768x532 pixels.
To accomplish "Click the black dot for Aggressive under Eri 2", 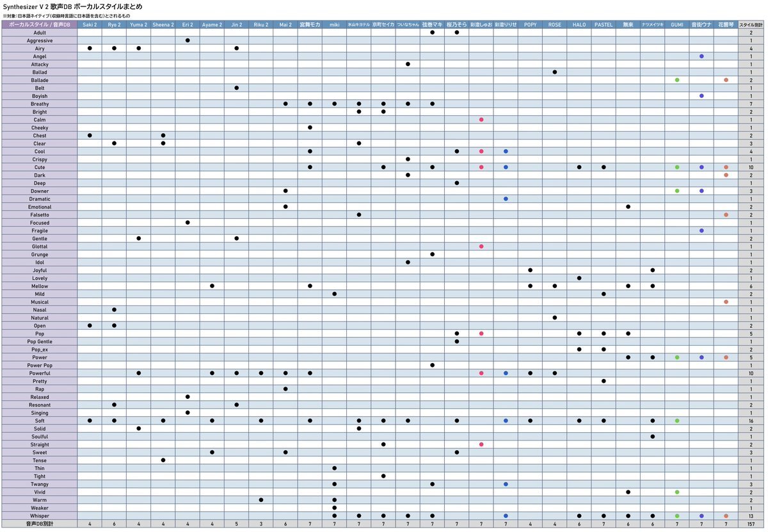I will [188, 40].
